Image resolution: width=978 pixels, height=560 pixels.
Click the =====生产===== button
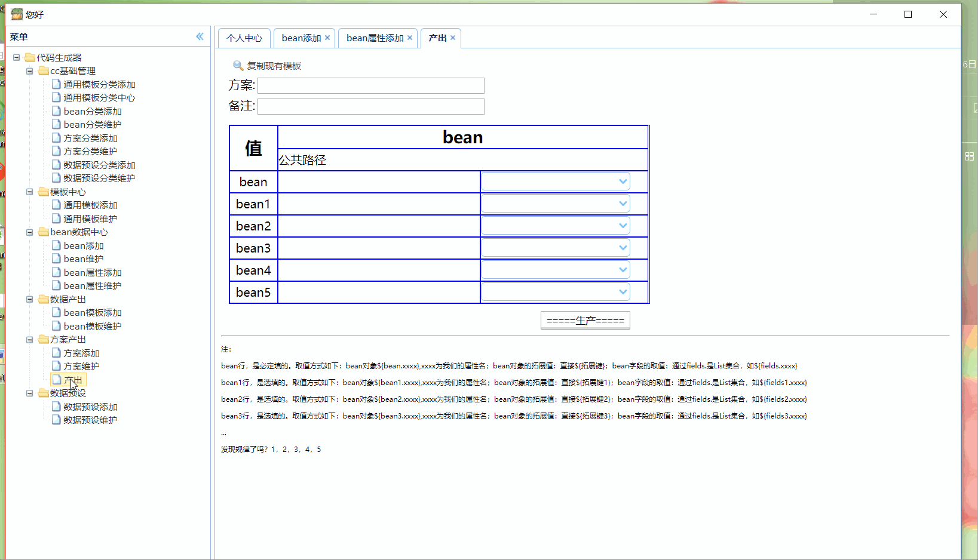coord(585,321)
